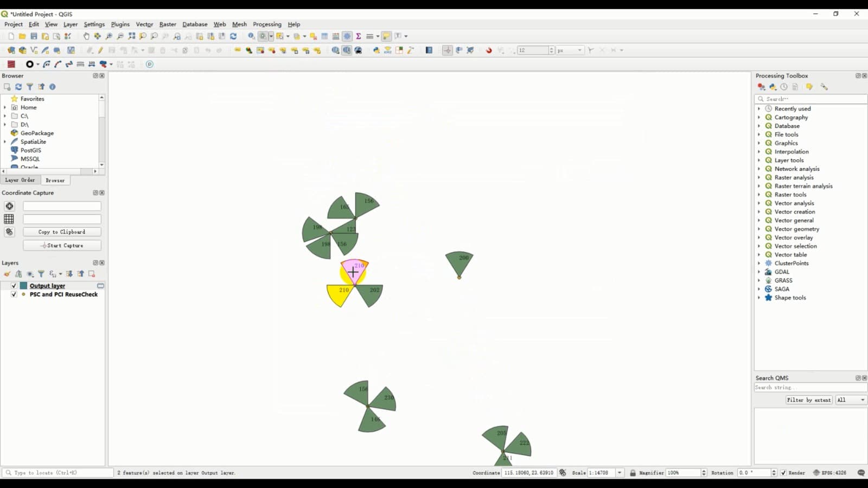Screen dimensions: 868x488
Task: Create a new project with the blank page icon
Action: point(11,36)
